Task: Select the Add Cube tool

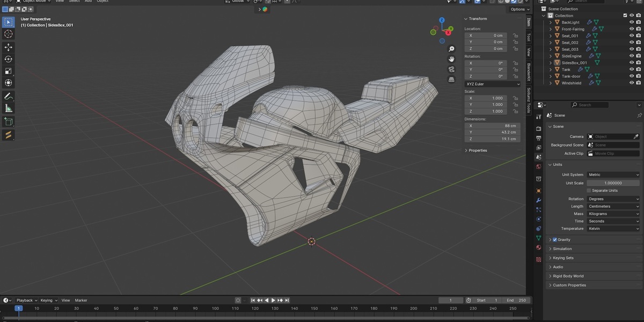Action: (9, 122)
